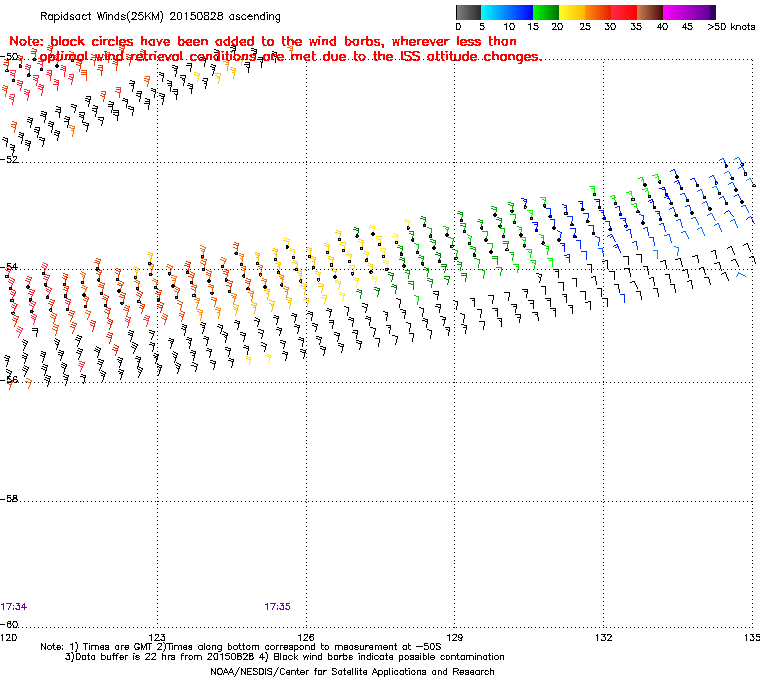The height and width of the screenshot is (688, 760).
Task: Click the green 15-20 knots legend segment
Action: [x=546, y=12]
